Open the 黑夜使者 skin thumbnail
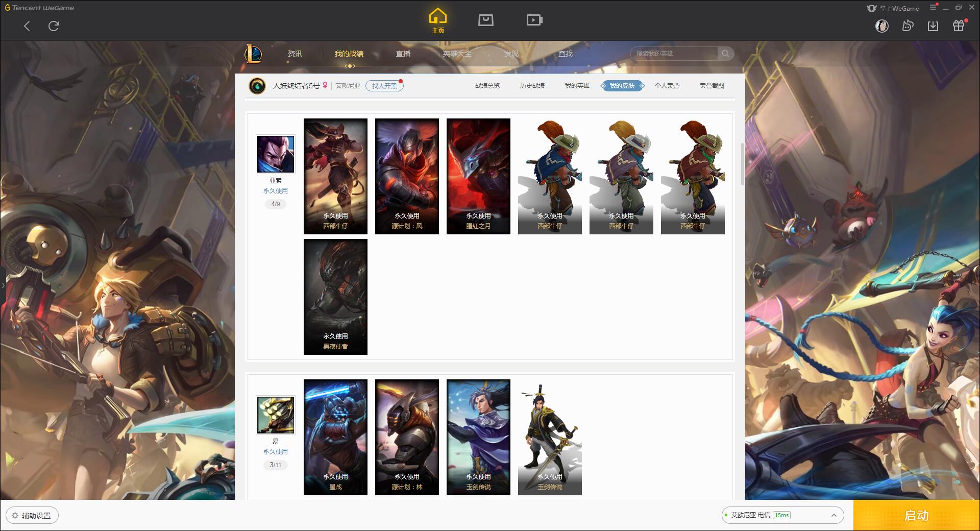This screenshot has height=531, width=980. (x=335, y=297)
